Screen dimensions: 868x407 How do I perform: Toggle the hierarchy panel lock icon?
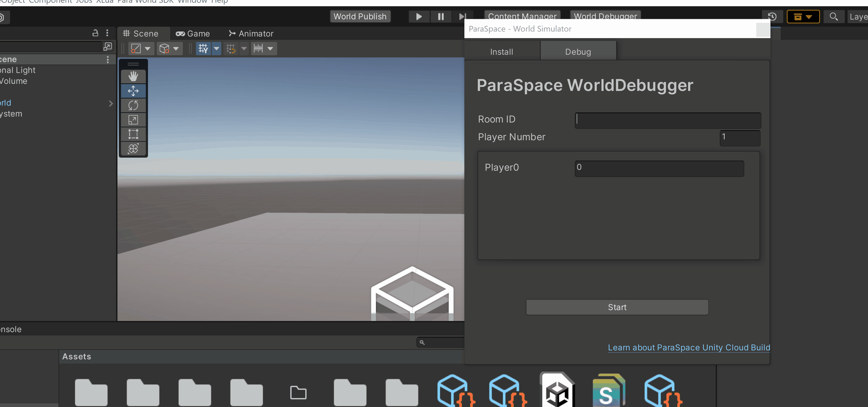[x=95, y=33]
